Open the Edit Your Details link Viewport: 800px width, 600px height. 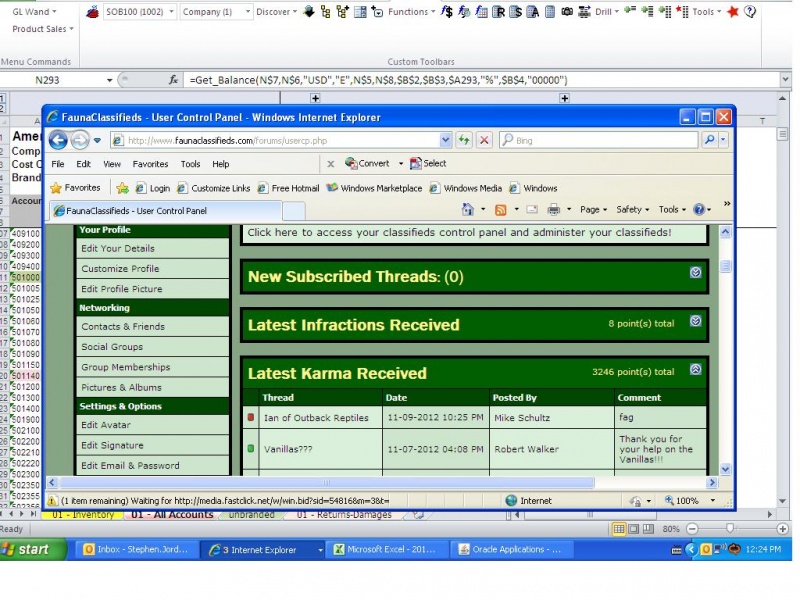[118, 248]
